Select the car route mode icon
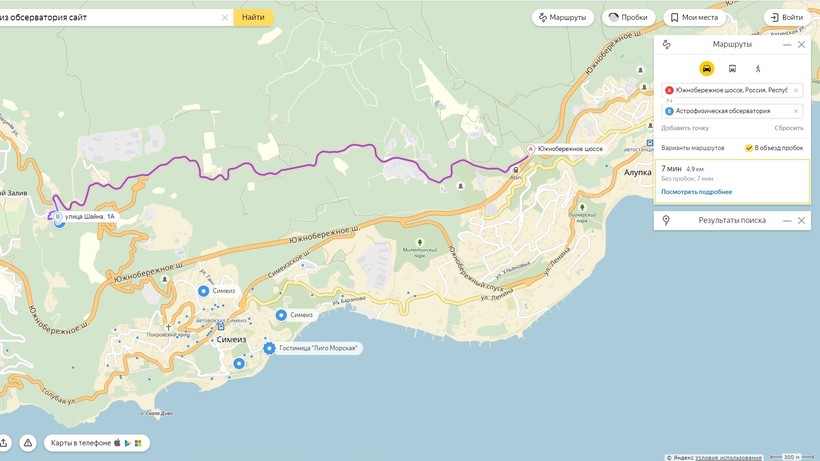This screenshot has height=461, width=820. coord(707,68)
